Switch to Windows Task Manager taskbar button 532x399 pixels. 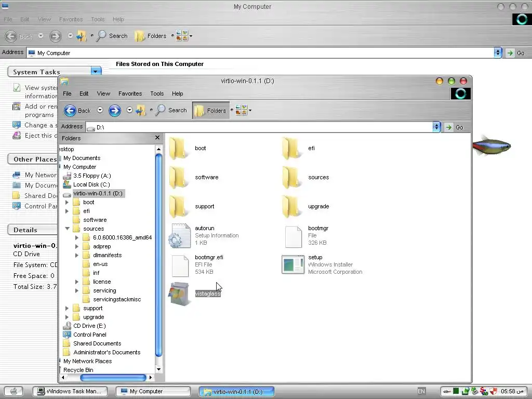click(x=70, y=391)
